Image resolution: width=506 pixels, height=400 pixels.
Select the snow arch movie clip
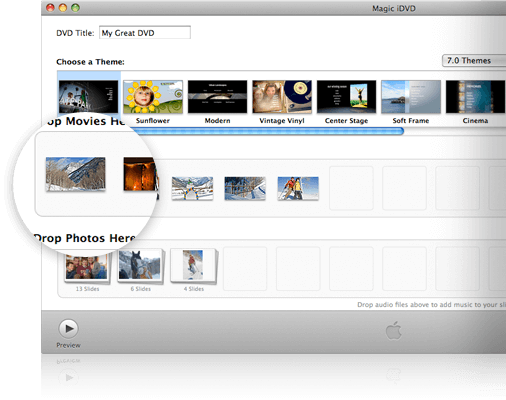pyautogui.click(x=192, y=188)
